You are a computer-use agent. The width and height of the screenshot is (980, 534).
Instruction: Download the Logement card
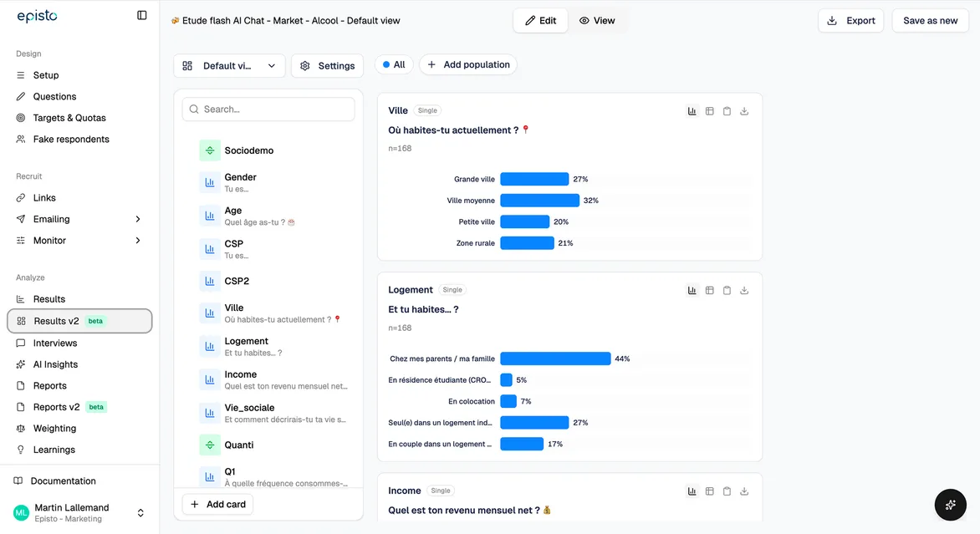(x=744, y=291)
